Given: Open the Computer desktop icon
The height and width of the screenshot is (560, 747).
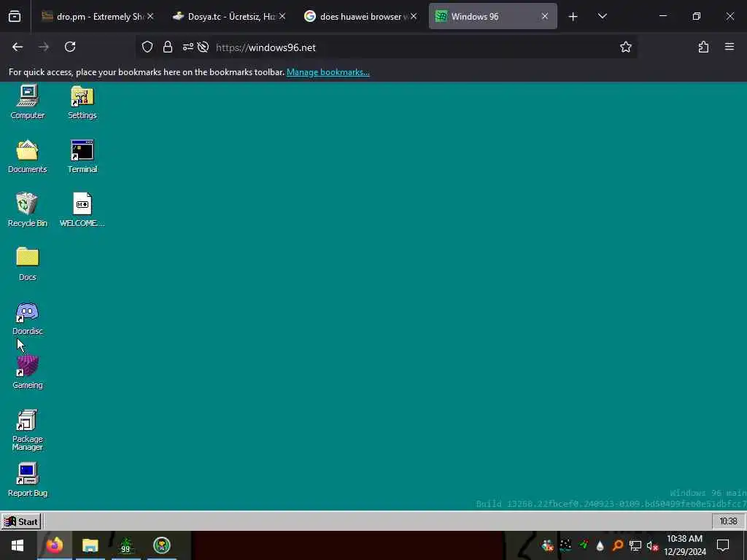Looking at the screenshot, I should (x=27, y=102).
